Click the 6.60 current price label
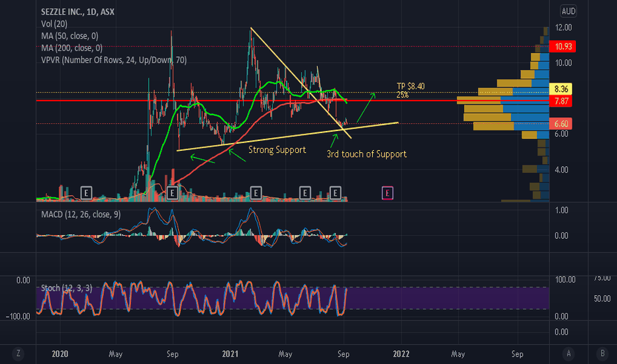This screenshot has height=364, width=617. [561, 124]
